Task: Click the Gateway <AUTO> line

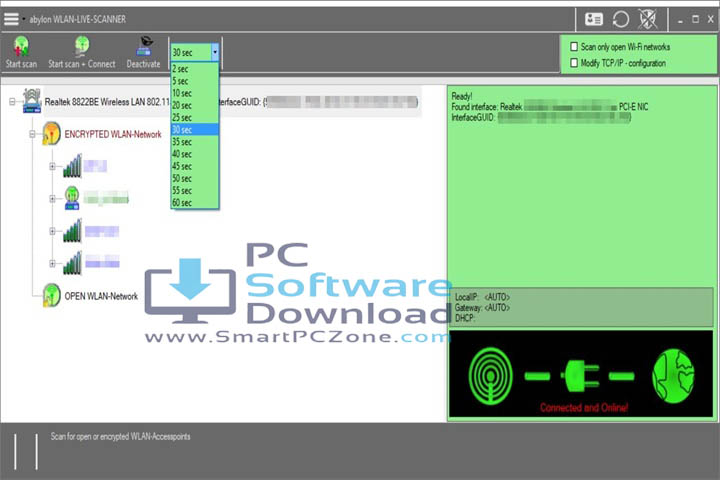Action: click(x=482, y=308)
